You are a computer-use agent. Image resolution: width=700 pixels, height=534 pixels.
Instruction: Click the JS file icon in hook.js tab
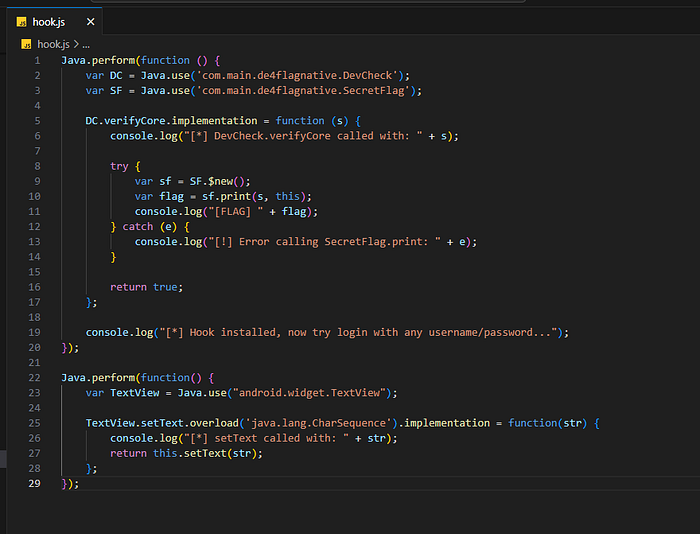coord(21,22)
